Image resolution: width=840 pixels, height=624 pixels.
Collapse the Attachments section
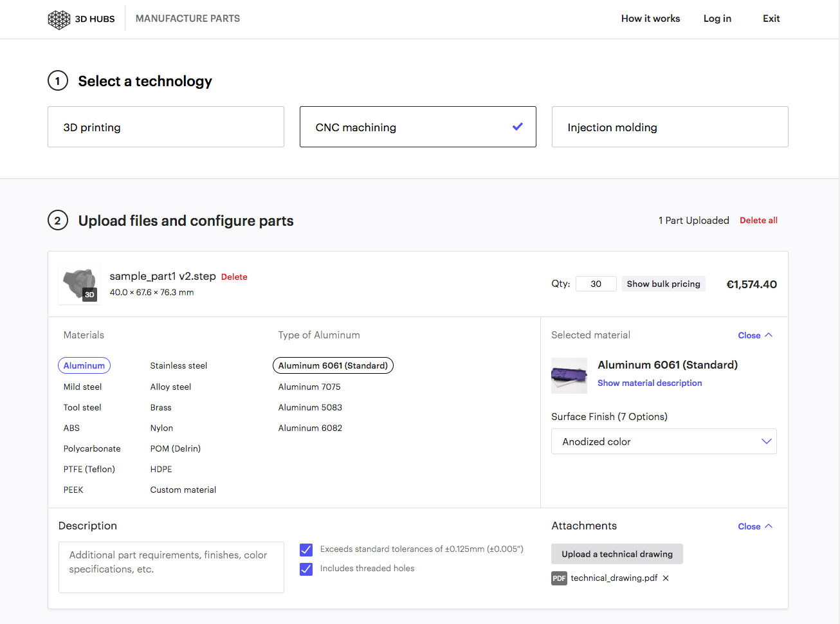coord(754,526)
